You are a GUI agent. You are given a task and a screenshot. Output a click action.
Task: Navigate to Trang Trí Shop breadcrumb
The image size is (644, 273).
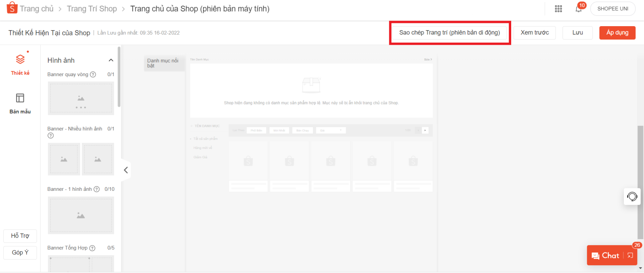[x=92, y=9]
